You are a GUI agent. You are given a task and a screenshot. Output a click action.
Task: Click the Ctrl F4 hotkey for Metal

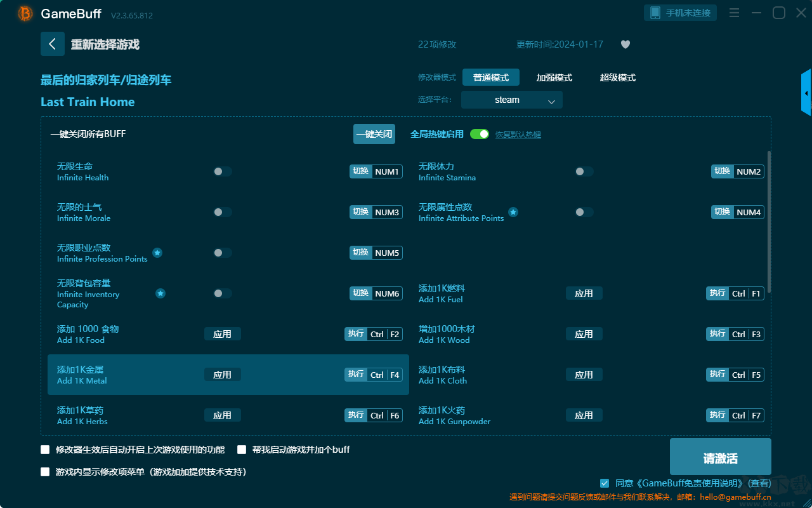click(x=374, y=375)
